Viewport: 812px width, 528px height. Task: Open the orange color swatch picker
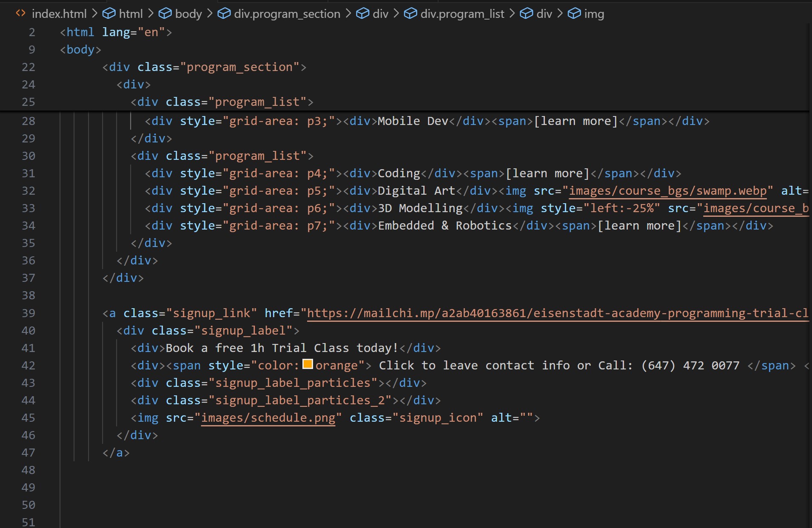308,364
